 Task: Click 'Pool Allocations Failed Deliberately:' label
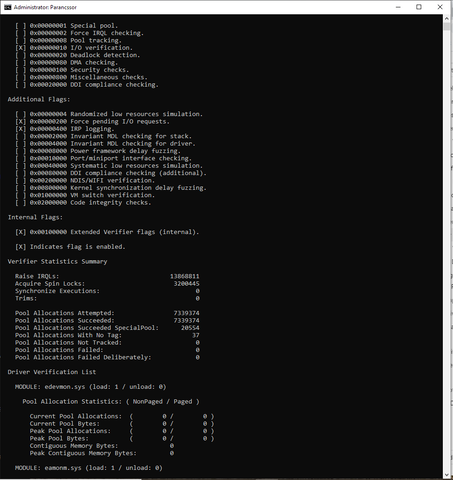coord(83,357)
